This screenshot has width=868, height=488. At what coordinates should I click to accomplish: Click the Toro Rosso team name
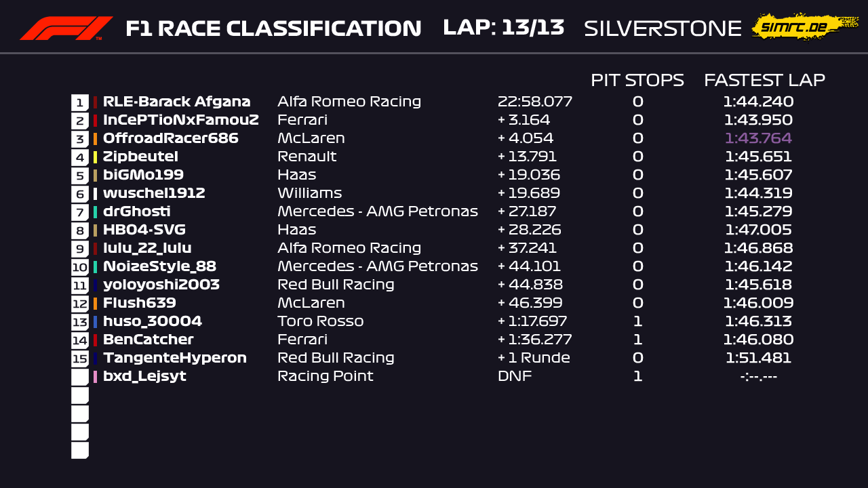[320, 322]
